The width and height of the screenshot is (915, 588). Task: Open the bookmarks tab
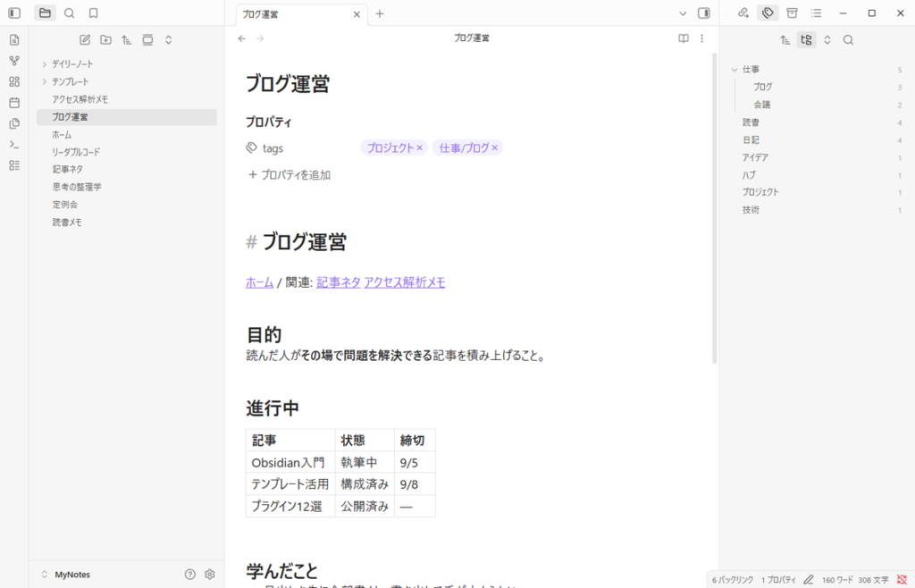(x=93, y=13)
